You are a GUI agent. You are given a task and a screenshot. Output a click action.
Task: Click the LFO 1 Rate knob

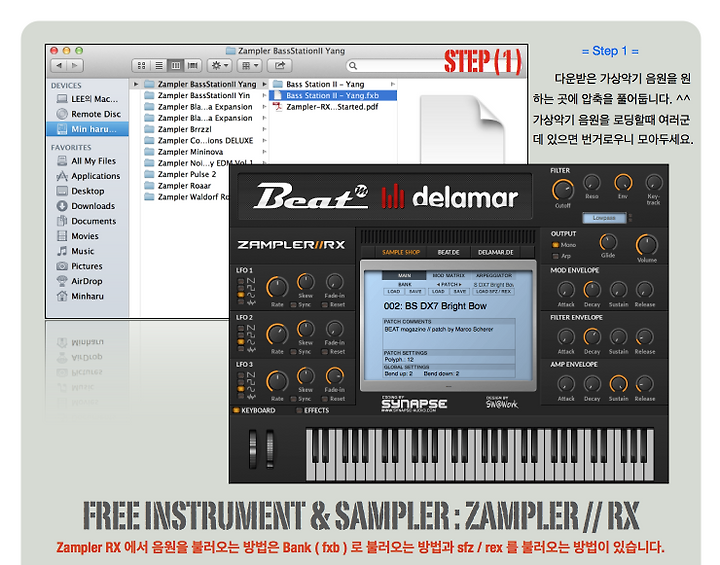[277, 288]
